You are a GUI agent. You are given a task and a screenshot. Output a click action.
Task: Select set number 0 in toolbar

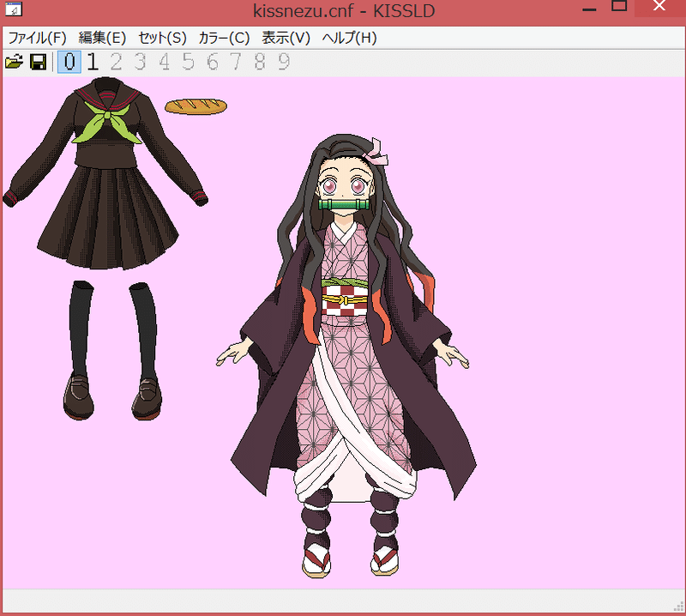pos(69,62)
